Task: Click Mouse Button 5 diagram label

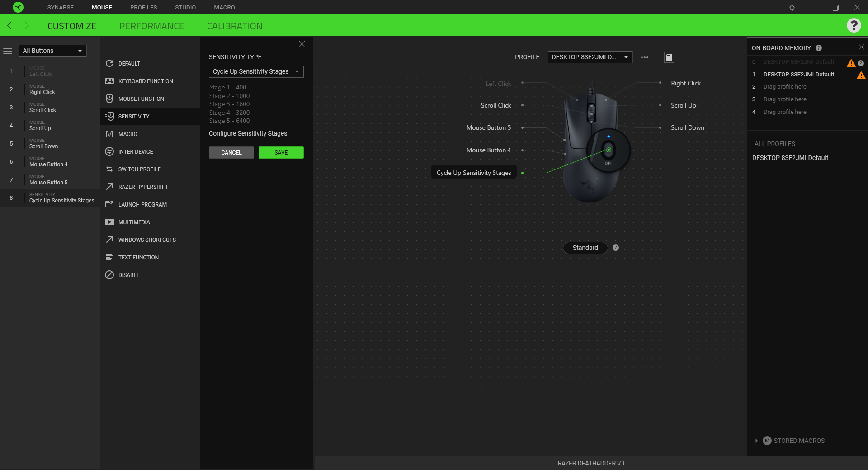Action: coord(489,127)
